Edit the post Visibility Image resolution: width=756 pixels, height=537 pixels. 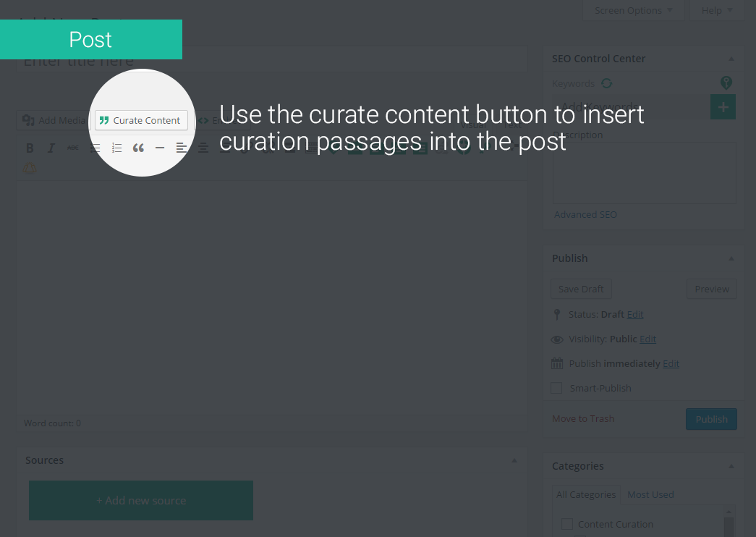click(647, 339)
